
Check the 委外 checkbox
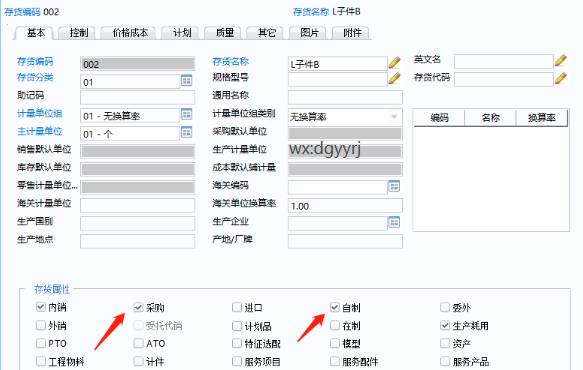coord(445,307)
